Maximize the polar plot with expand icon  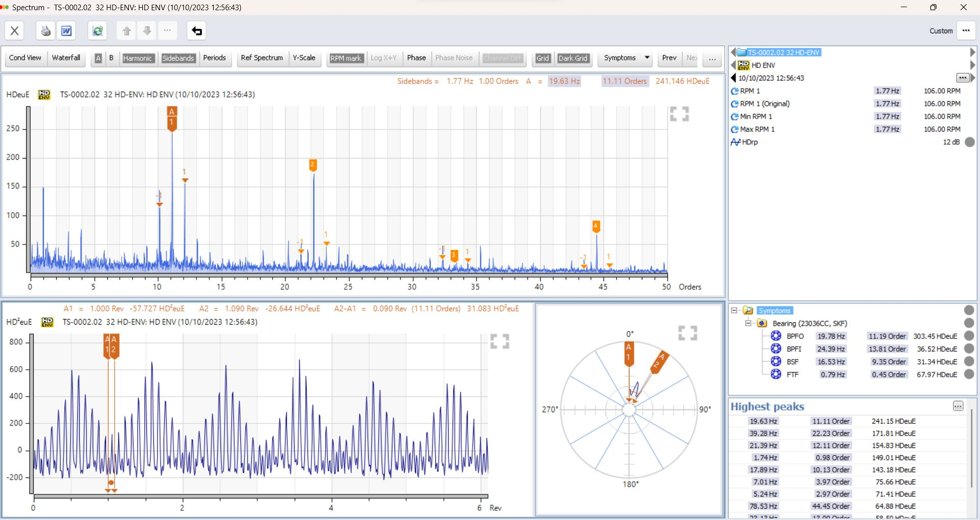tap(687, 333)
